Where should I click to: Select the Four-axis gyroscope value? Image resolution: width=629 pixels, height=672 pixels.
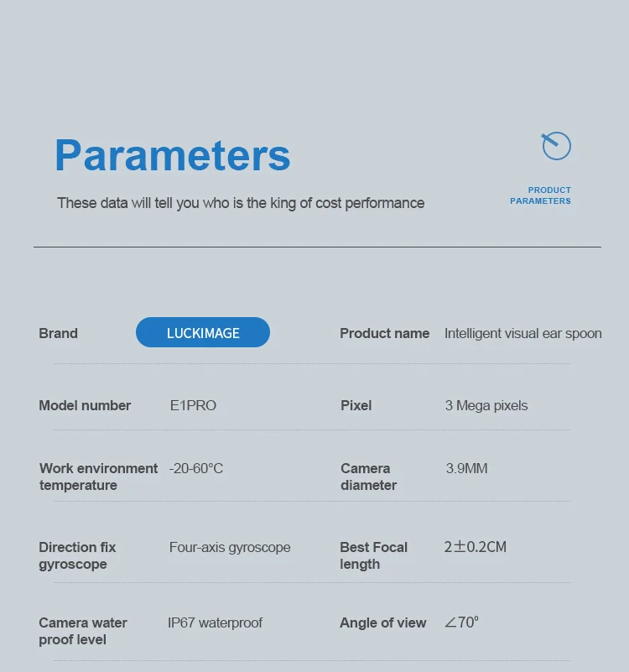coord(230,547)
